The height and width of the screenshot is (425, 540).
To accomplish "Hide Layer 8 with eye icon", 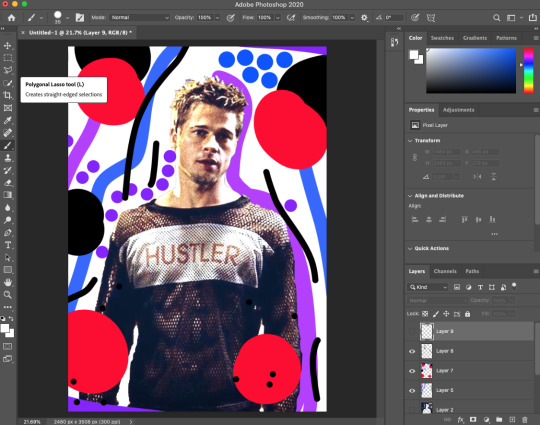I will (412, 351).
